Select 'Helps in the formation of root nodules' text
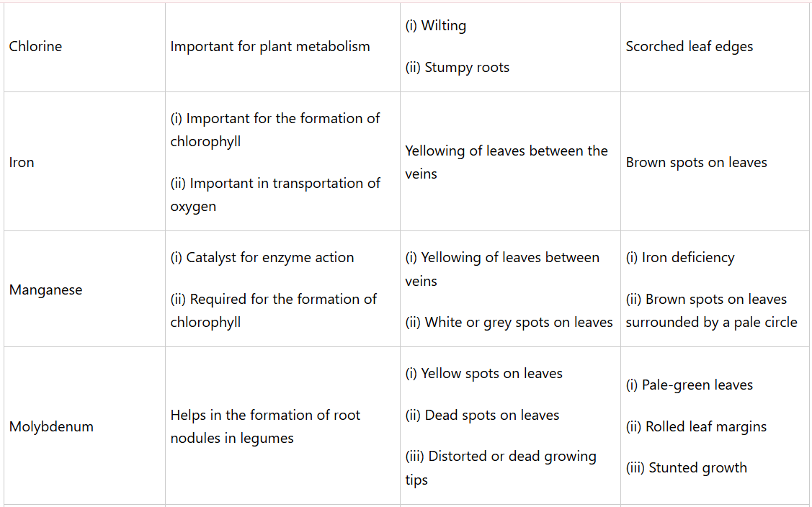812x507 pixels. [x=265, y=426]
